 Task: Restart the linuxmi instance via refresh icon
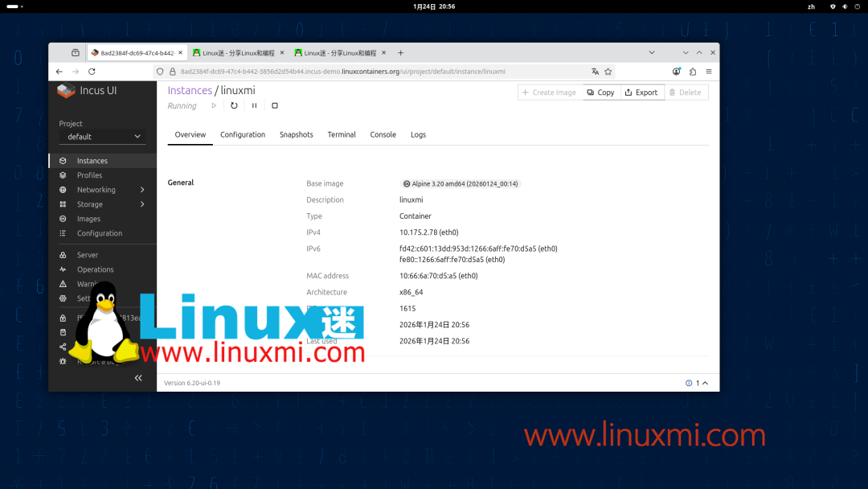tap(234, 105)
